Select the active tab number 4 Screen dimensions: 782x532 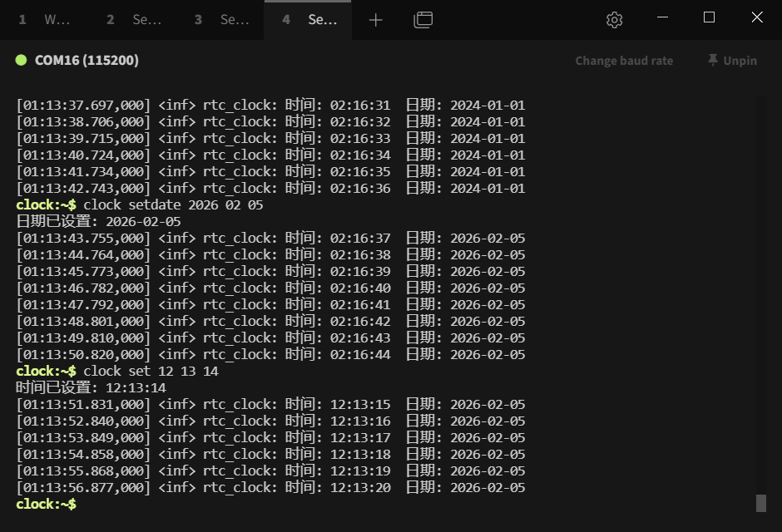pos(308,20)
